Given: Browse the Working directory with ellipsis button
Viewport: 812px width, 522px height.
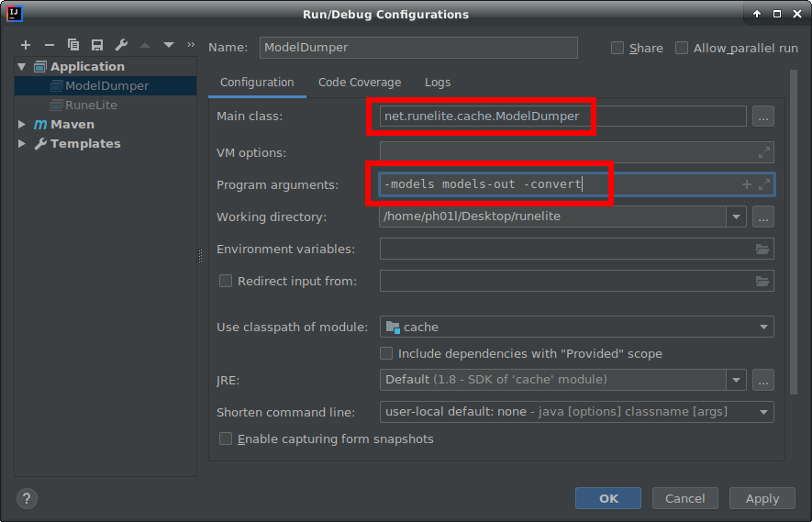Looking at the screenshot, I should (762, 217).
